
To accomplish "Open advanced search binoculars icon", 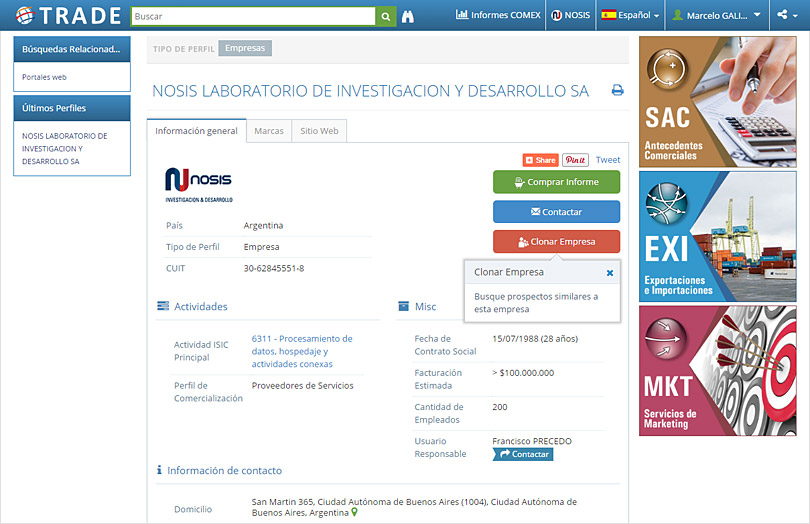I will (408, 16).
